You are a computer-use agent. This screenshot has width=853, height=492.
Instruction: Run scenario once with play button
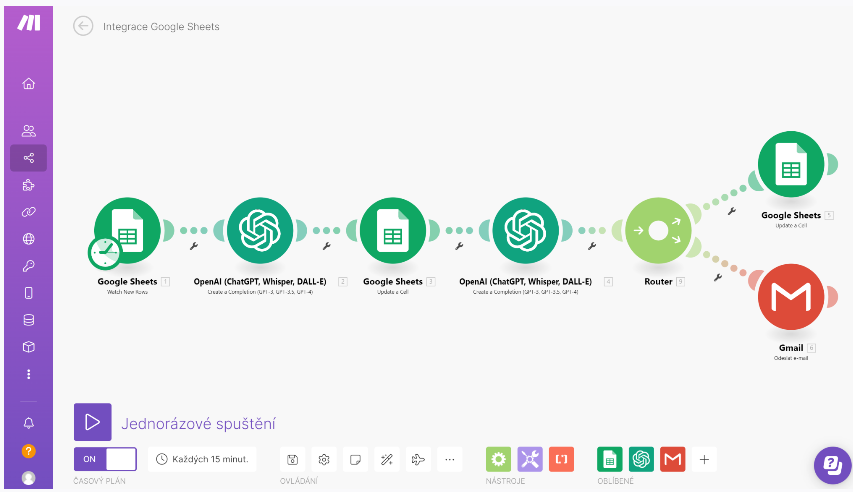pyautogui.click(x=92, y=422)
